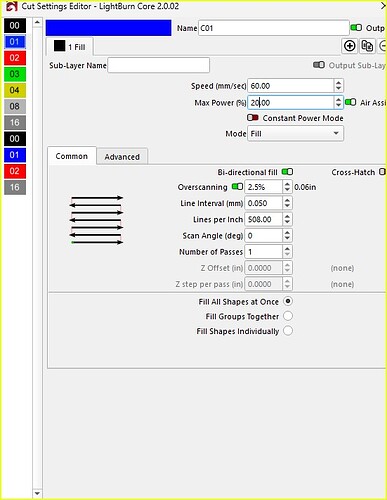Click the Number of Passes field

click(264, 252)
